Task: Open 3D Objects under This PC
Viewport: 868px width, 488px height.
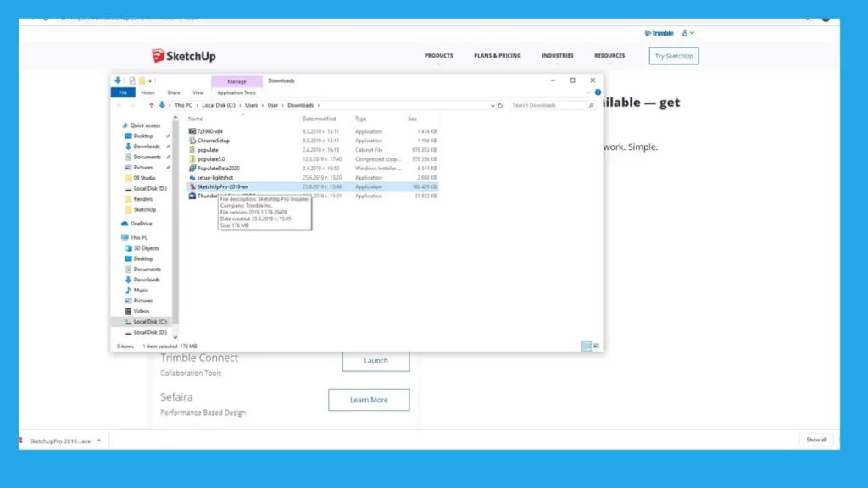Action: coord(146,248)
